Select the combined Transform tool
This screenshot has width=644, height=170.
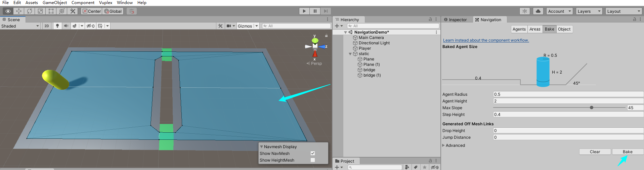coord(62,11)
